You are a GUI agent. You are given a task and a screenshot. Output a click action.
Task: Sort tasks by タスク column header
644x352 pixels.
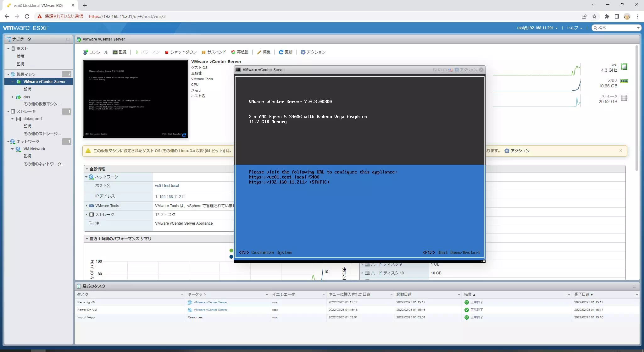(x=130, y=294)
